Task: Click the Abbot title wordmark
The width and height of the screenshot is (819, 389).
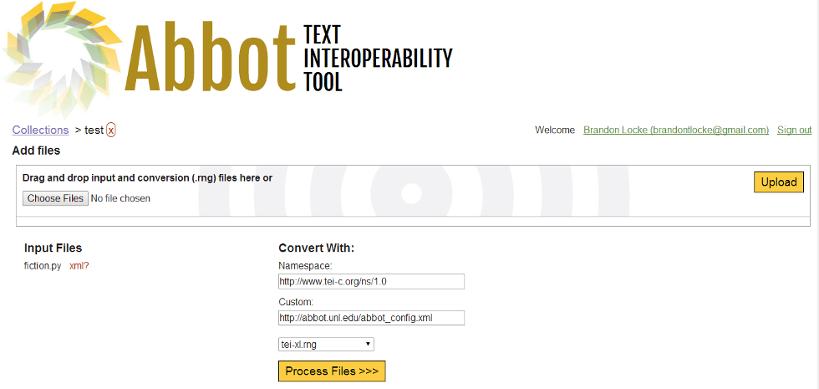Action: (210, 58)
